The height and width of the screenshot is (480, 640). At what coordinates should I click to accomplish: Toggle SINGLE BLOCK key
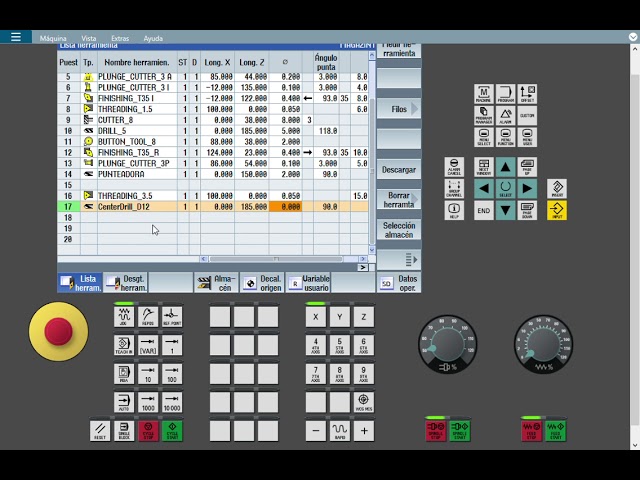click(124, 431)
